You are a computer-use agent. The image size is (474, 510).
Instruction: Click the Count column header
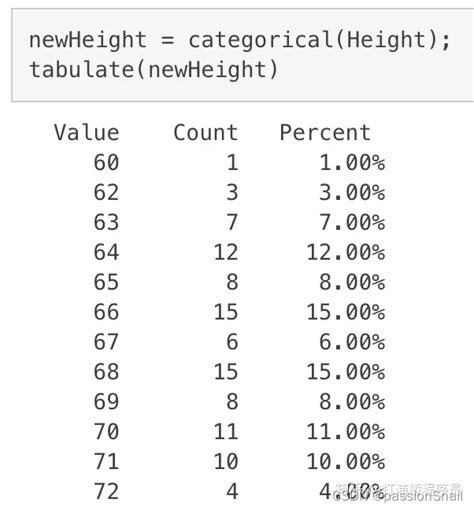[x=206, y=132]
